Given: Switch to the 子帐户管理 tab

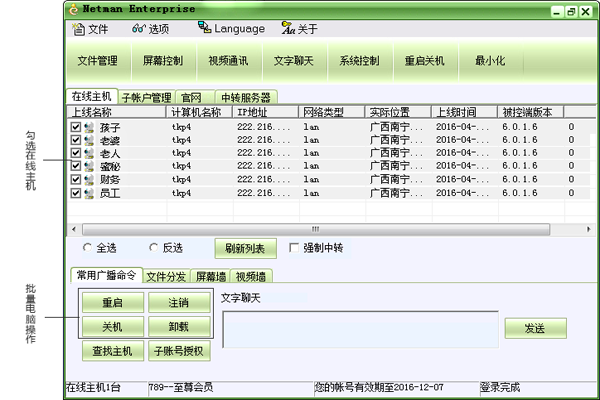Looking at the screenshot, I should coord(146,98).
